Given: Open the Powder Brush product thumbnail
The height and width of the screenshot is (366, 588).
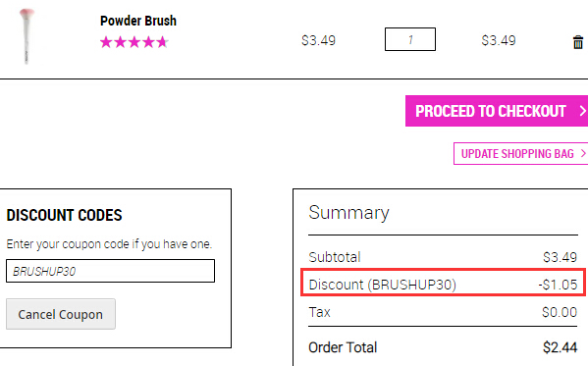Looking at the screenshot, I should click(x=27, y=36).
